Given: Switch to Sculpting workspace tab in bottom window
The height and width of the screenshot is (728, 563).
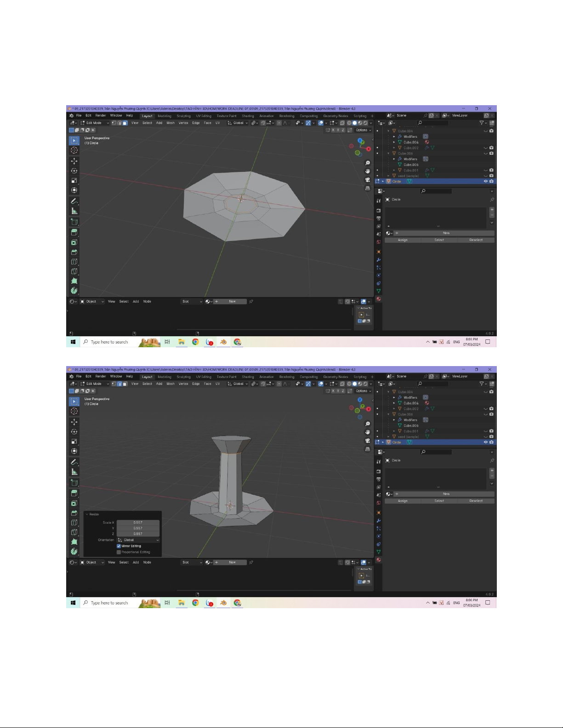Looking at the screenshot, I should (183, 377).
